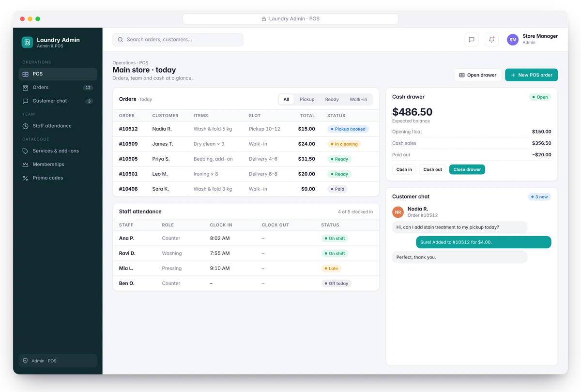This screenshot has width=581, height=392.
Task: Click the Memberships crown icon
Action: (x=26, y=165)
